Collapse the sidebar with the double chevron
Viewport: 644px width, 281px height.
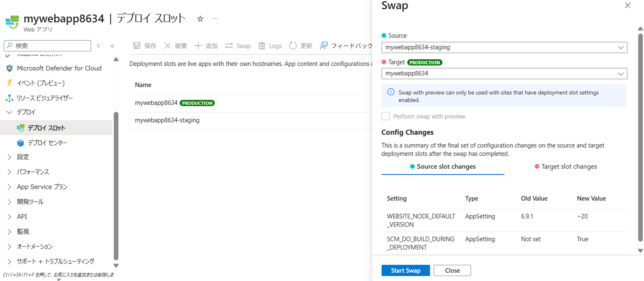112,46
